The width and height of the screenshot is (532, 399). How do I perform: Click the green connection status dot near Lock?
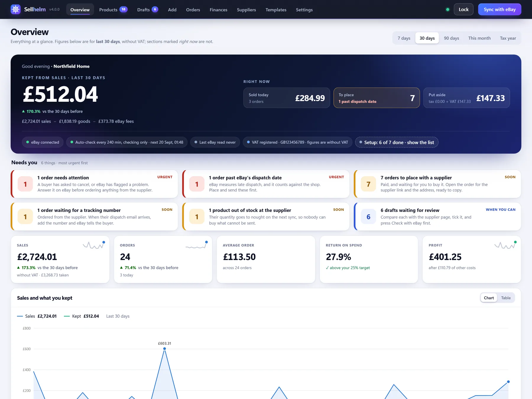[x=447, y=9]
